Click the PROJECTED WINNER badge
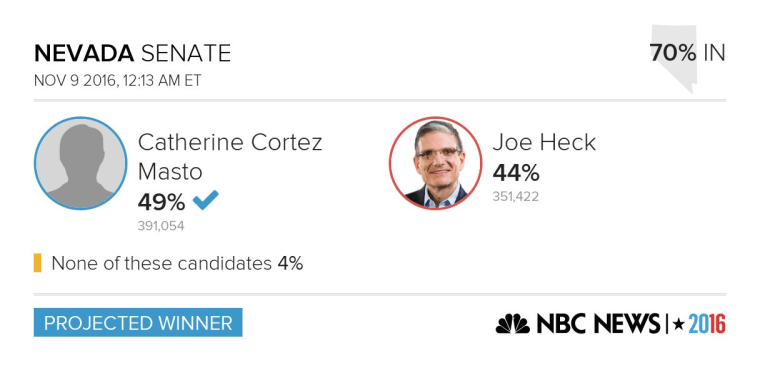 click(138, 323)
